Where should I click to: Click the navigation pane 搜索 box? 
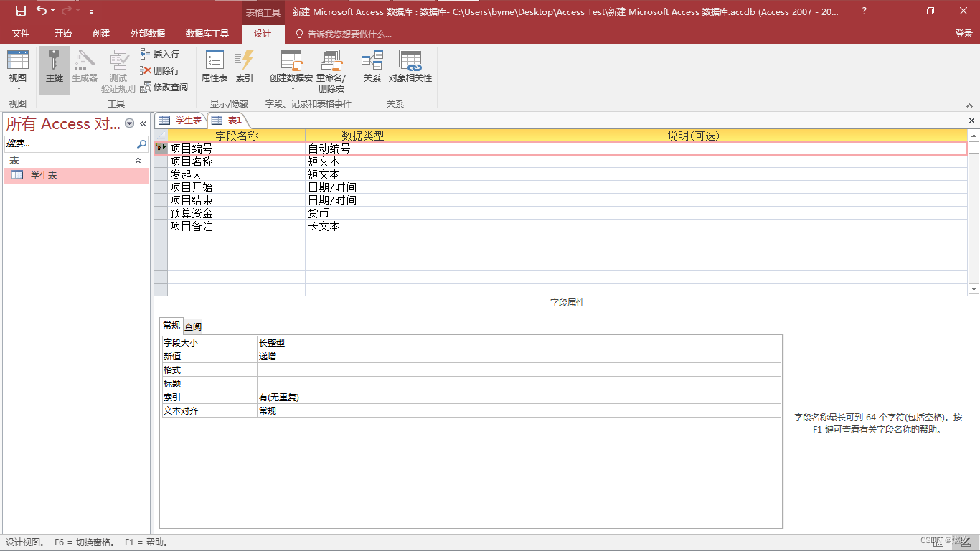[70, 143]
